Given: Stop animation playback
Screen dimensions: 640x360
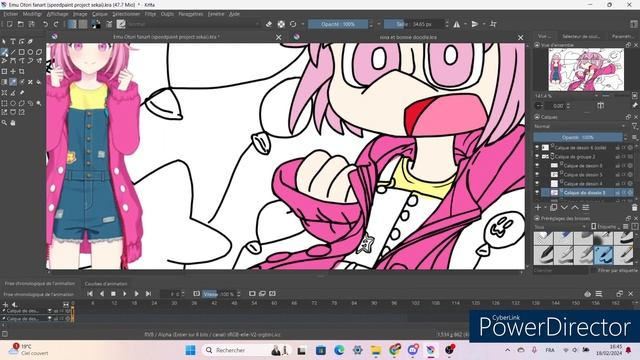Looking at the screenshot, I should coord(113,293).
